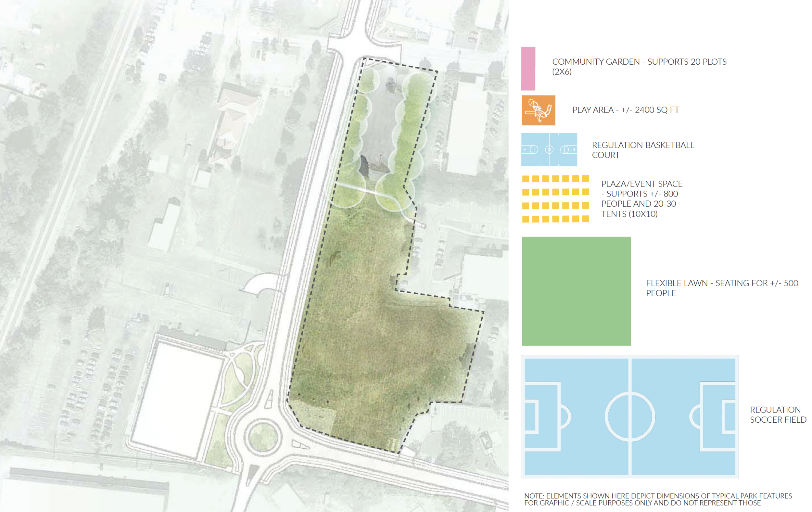Click the pink community garden swatch
812x512 pixels.
528,69
